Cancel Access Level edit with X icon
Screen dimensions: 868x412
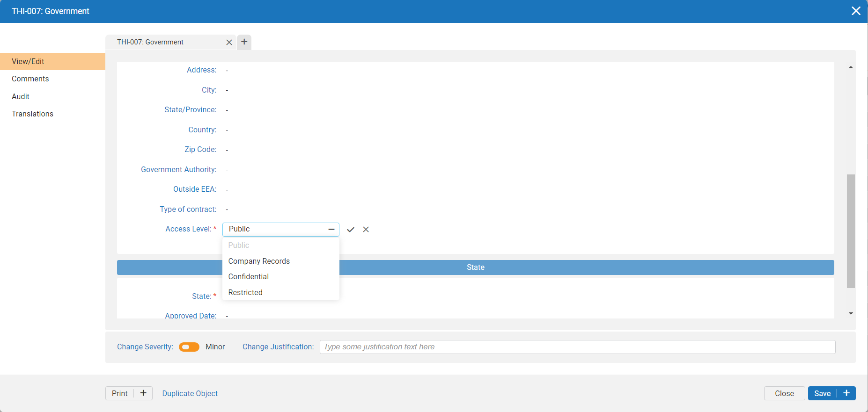click(x=366, y=229)
